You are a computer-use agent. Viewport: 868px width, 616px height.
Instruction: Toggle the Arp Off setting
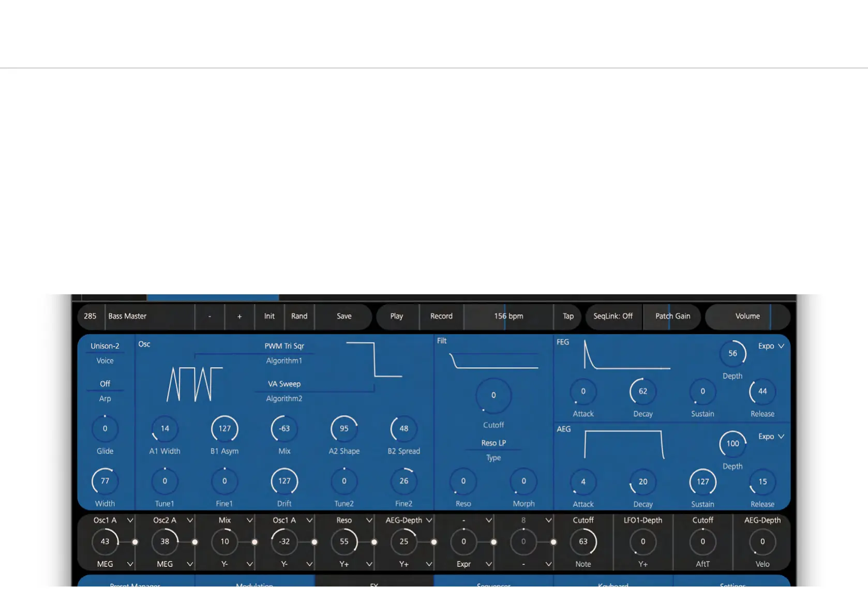(105, 384)
